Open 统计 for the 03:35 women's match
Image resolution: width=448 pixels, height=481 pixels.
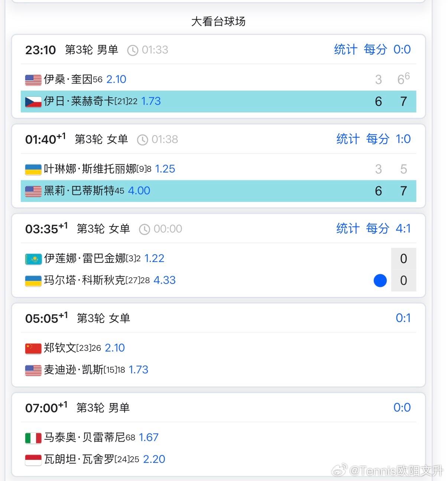348,229
